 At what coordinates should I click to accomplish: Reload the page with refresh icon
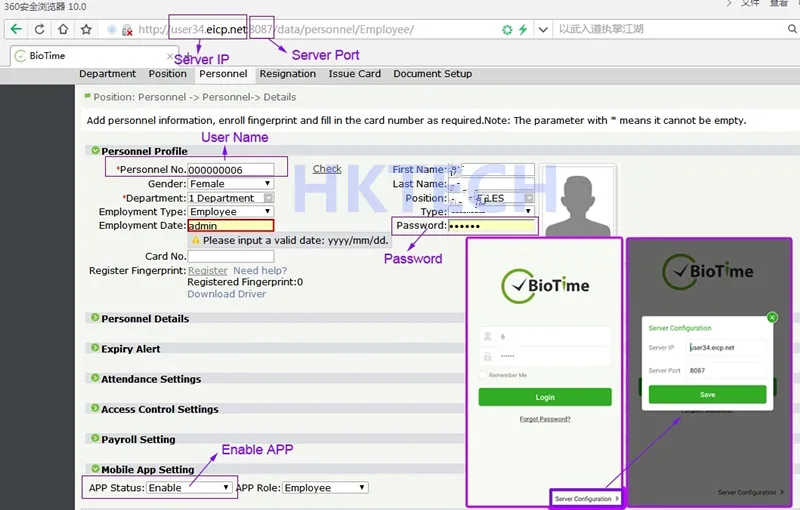pos(39,29)
